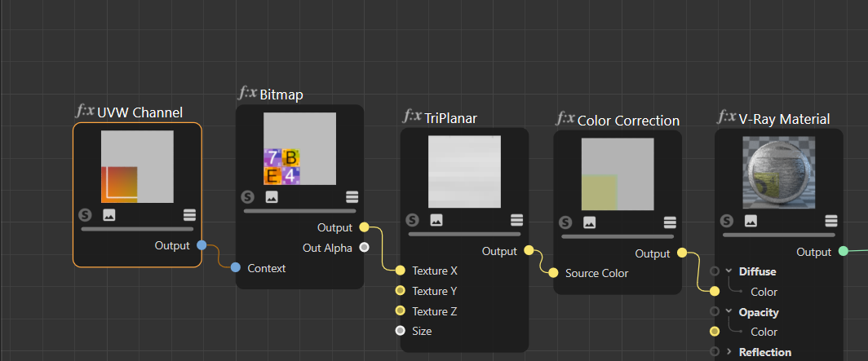Click the image preview icon on V-Ray Material node
Image resolution: width=868 pixels, height=361 pixels.
pos(751,221)
